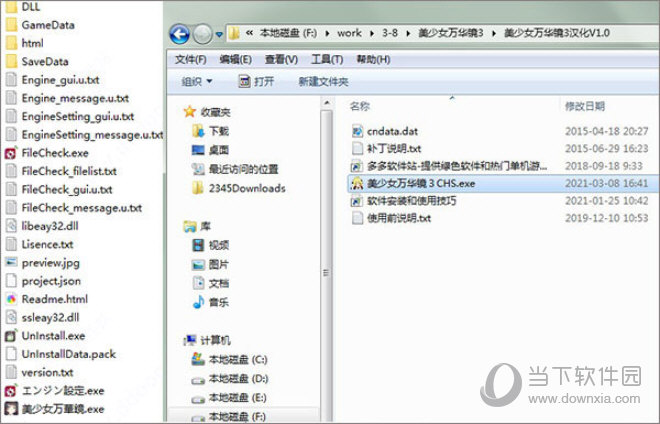Screen dimensions: 660x424
Task: Select 'work' in the address breadcrumb
Action: coord(349,33)
